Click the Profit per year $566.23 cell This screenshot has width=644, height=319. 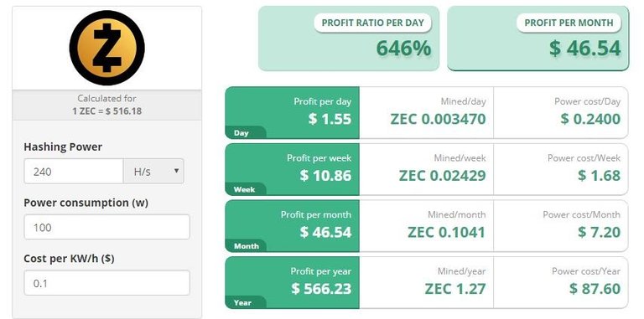click(293, 282)
